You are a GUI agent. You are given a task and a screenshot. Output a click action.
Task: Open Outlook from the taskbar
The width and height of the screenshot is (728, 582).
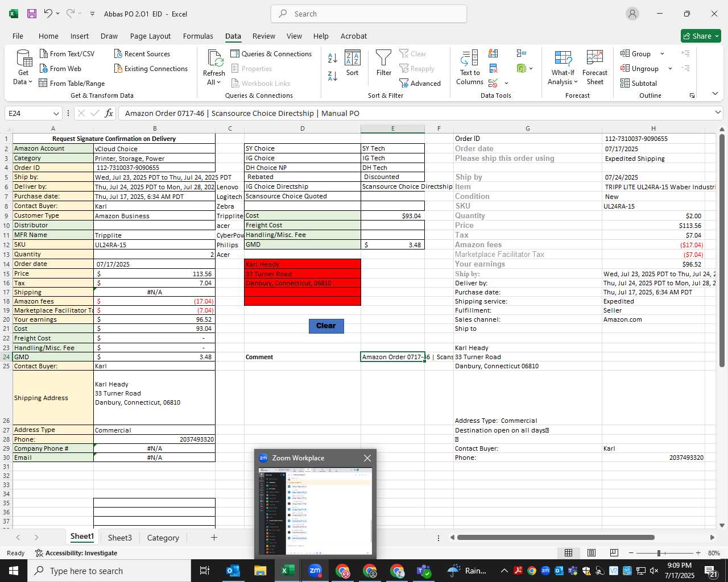point(233,571)
